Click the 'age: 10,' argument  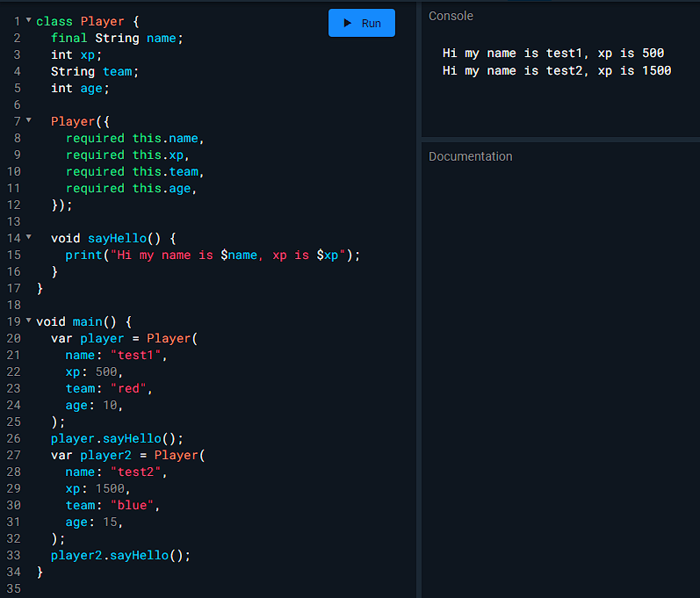pos(94,405)
